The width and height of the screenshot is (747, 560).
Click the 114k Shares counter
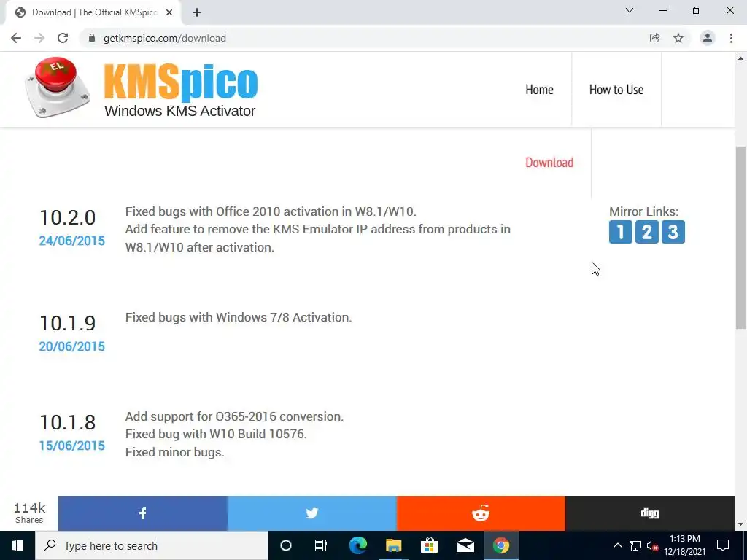(x=29, y=513)
